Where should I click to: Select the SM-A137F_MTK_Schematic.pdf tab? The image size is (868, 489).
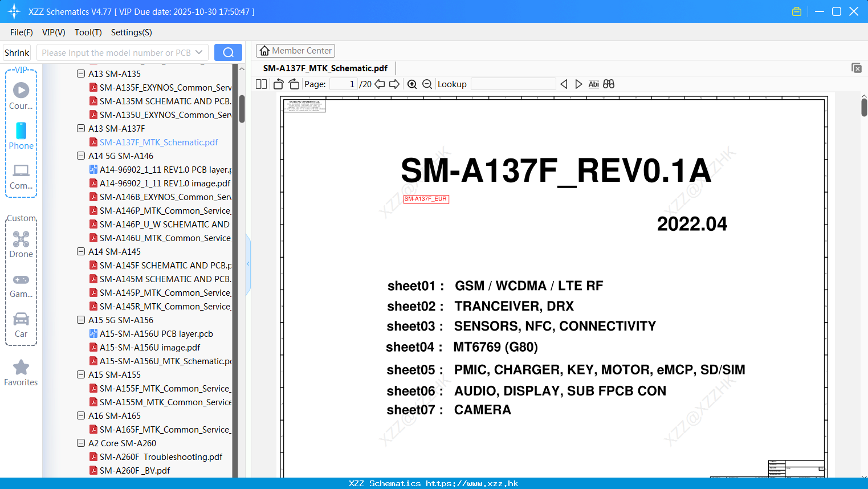point(325,68)
